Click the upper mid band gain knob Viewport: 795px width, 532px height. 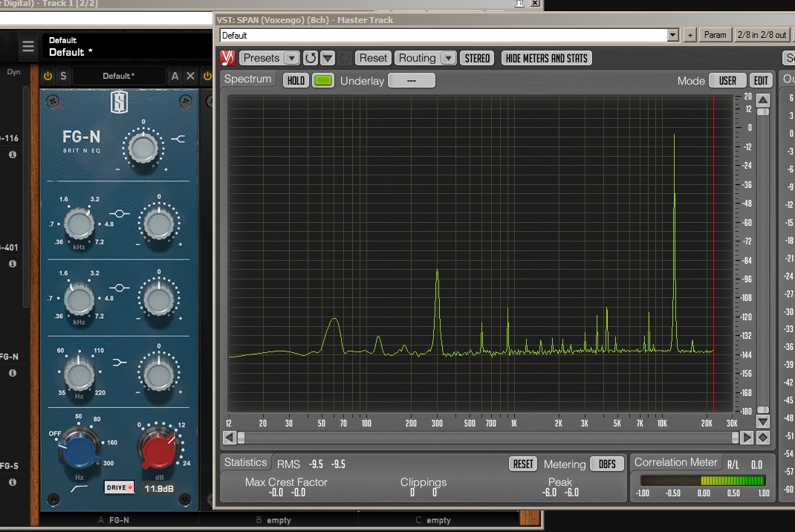pos(159,224)
